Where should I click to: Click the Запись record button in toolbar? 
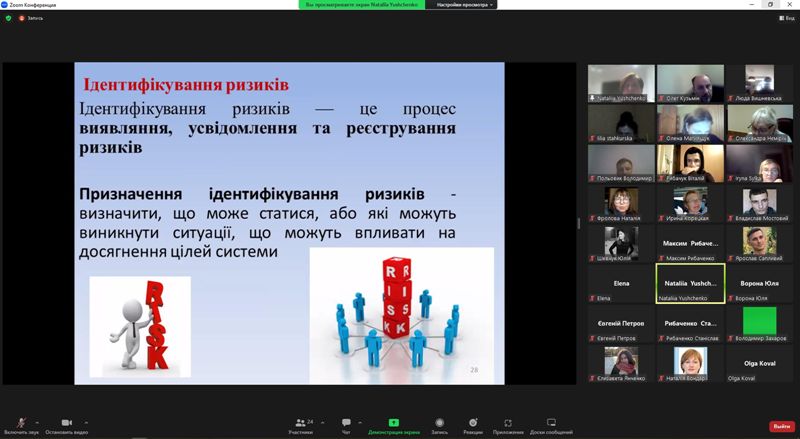point(439,426)
